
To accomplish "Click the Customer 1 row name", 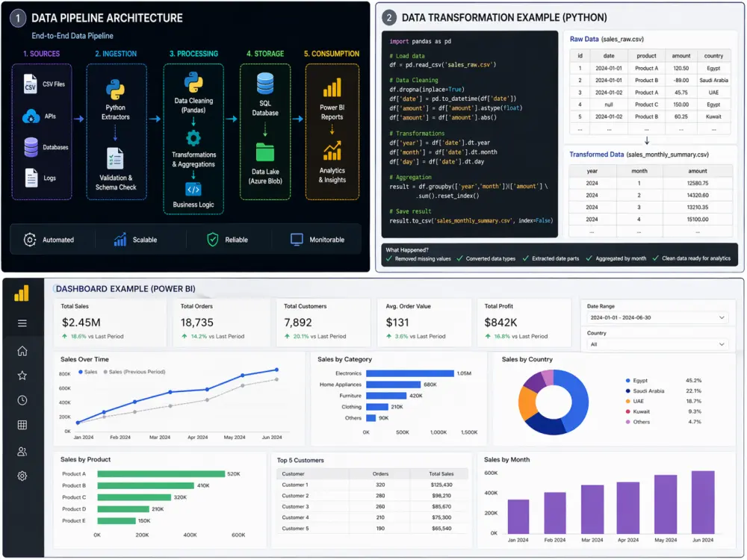I will (x=295, y=485).
